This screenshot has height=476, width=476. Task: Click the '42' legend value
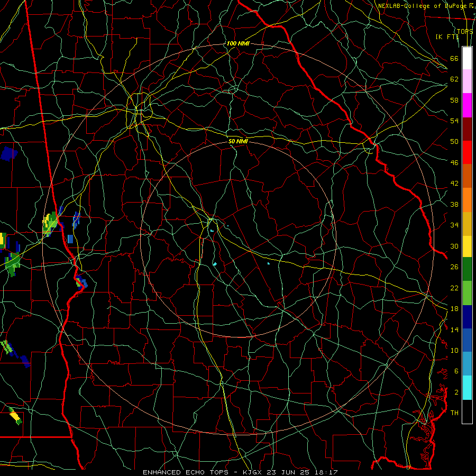(454, 184)
